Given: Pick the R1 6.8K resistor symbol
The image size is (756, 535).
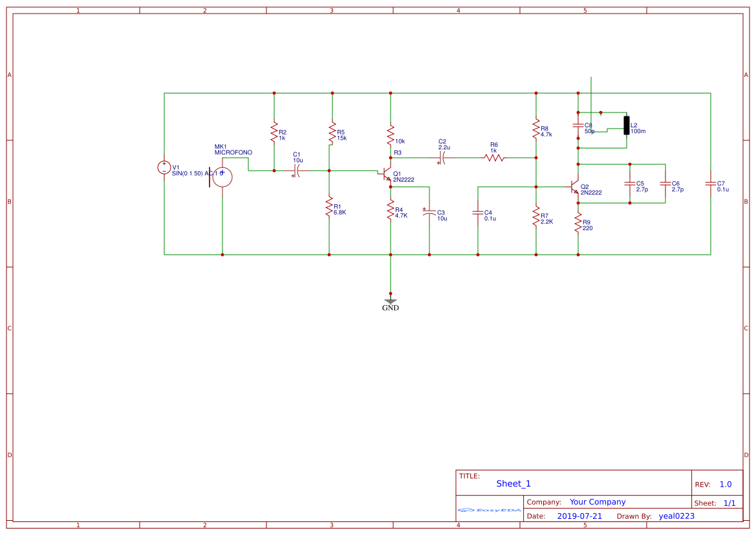Looking at the screenshot, I should (x=329, y=206).
